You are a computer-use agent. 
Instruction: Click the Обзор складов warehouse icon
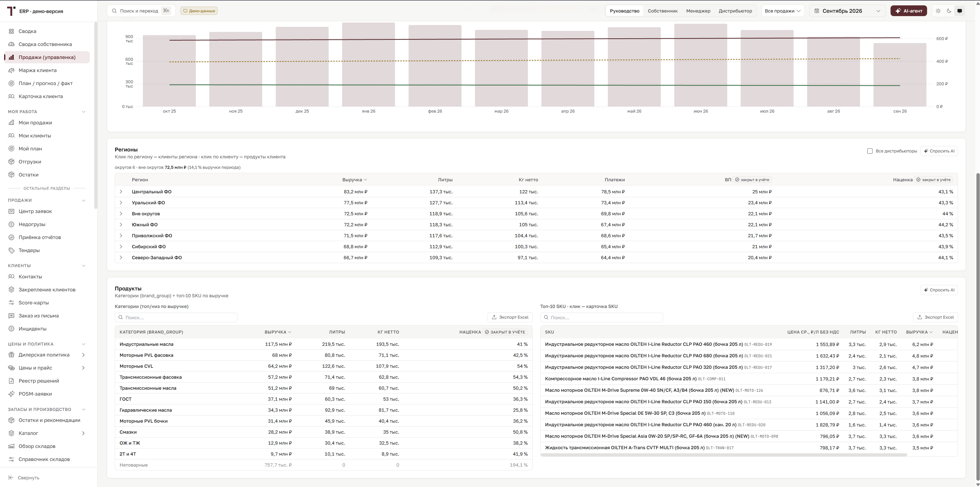(12, 446)
